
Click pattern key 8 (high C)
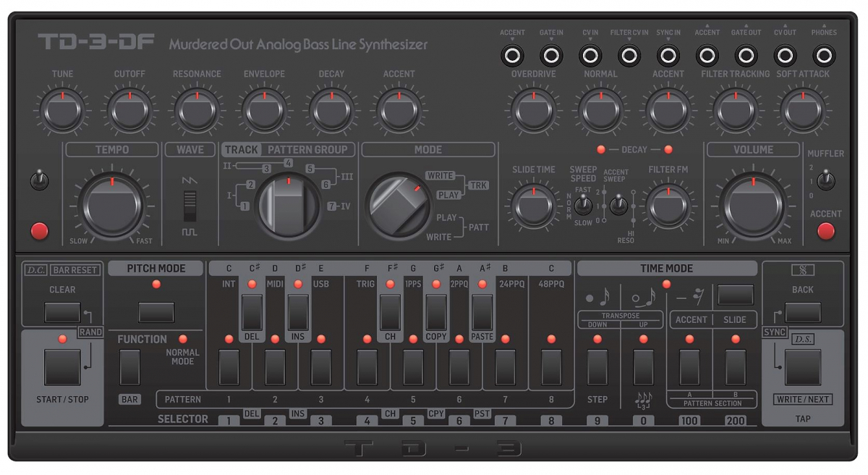[x=551, y=367]
